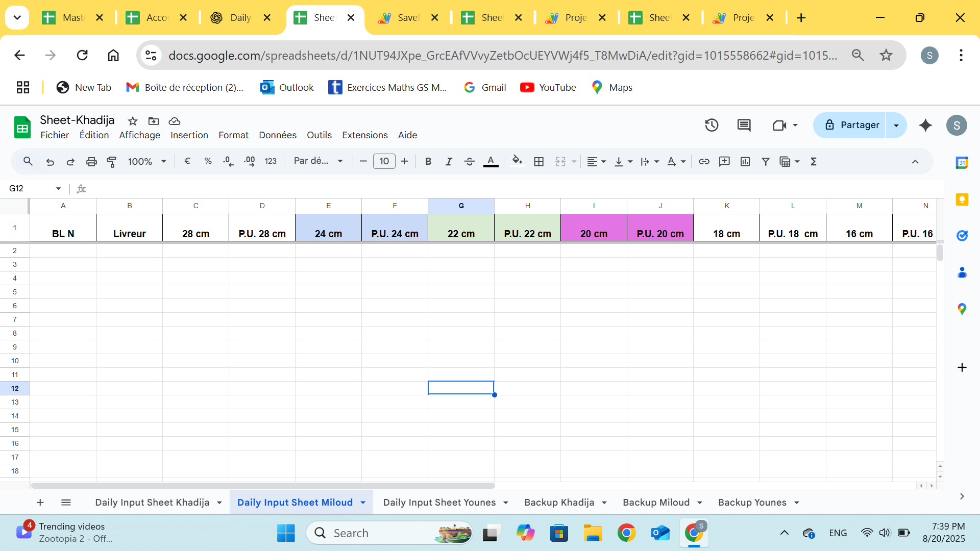This screenshot has height=551, width=980.
Task: Switch to Backup Khadija sheet tab
Action: (x=559, y=503)
